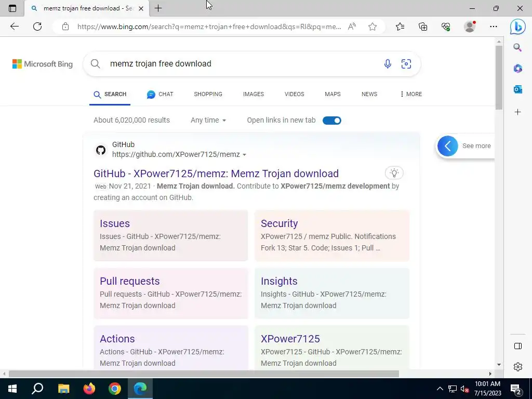532x399 pixels.
Task: Select the SEARCH tab
Action: [x=110, y=95]
